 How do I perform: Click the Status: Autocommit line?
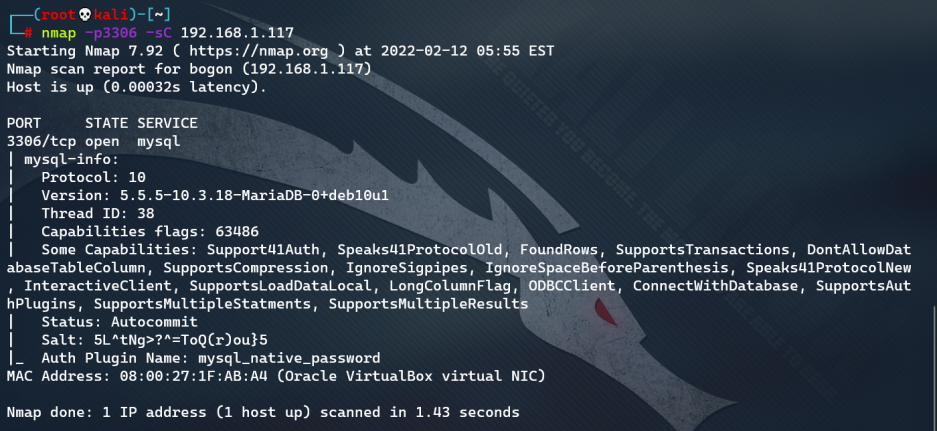point(120,322)
